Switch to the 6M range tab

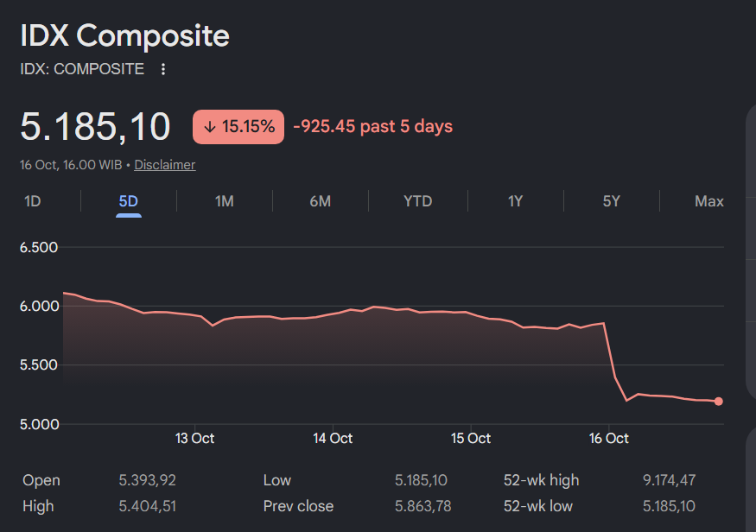[321, 201]
